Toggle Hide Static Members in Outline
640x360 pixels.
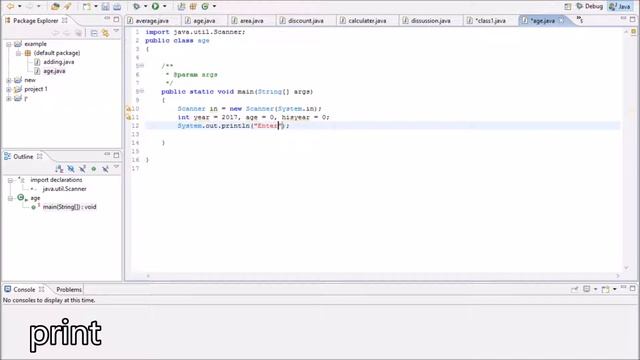click(x=82, y=169)
